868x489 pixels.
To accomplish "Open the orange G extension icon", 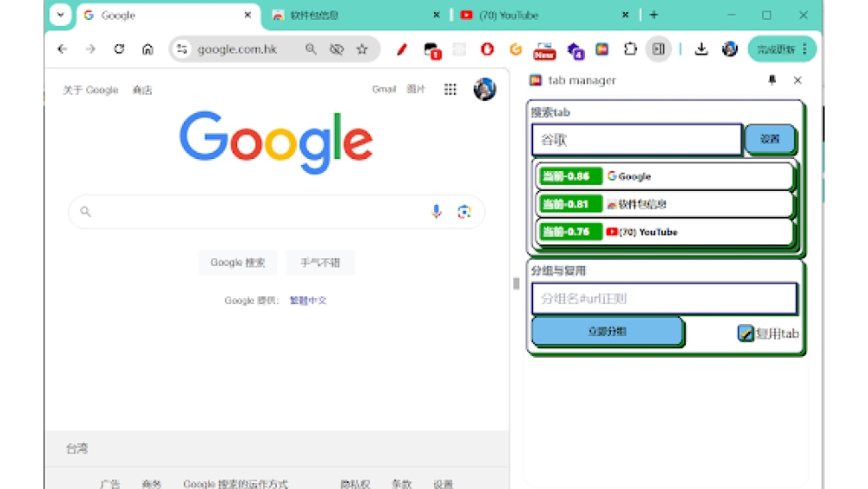I will point(516,50).
